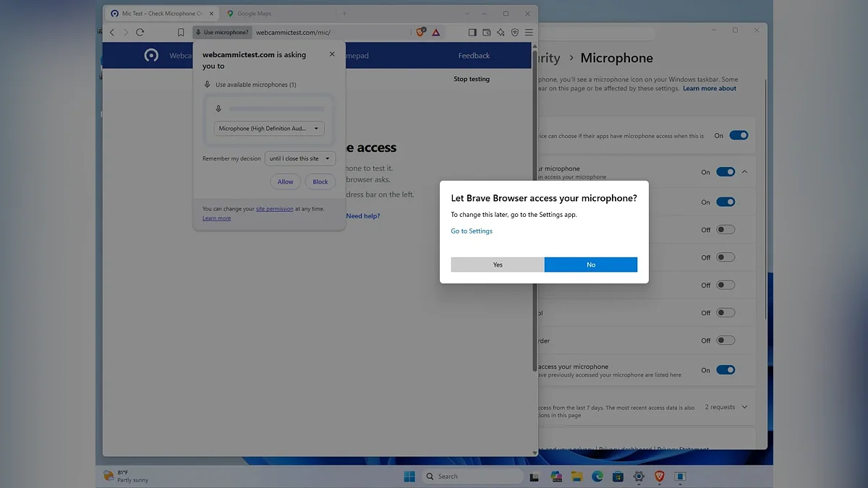The height and width of the screenshot is (488, 868).
Task: Click the Brave VPN shield icon
Action: click(515, 33)
